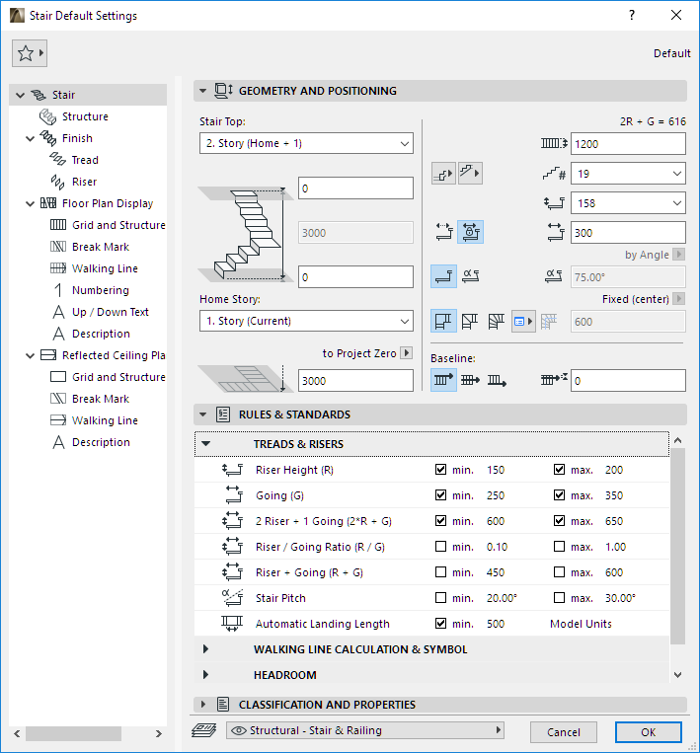Click the layer icon beside Structural layer
The image size is (700, 753).
(x=204, y=730)
